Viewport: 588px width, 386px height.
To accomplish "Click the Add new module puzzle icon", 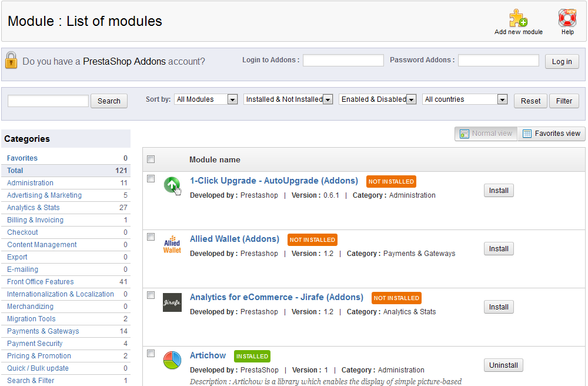I will pyautogui.click(x=518, y=18).
